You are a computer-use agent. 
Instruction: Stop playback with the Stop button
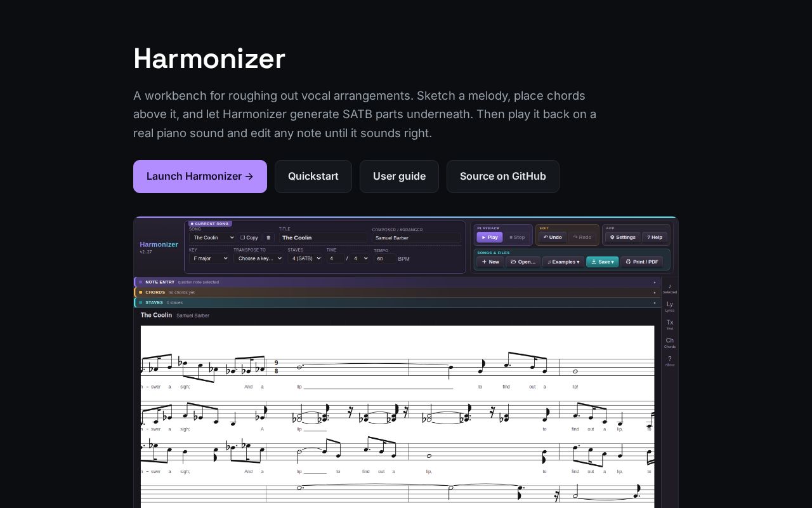coord(517,237)
